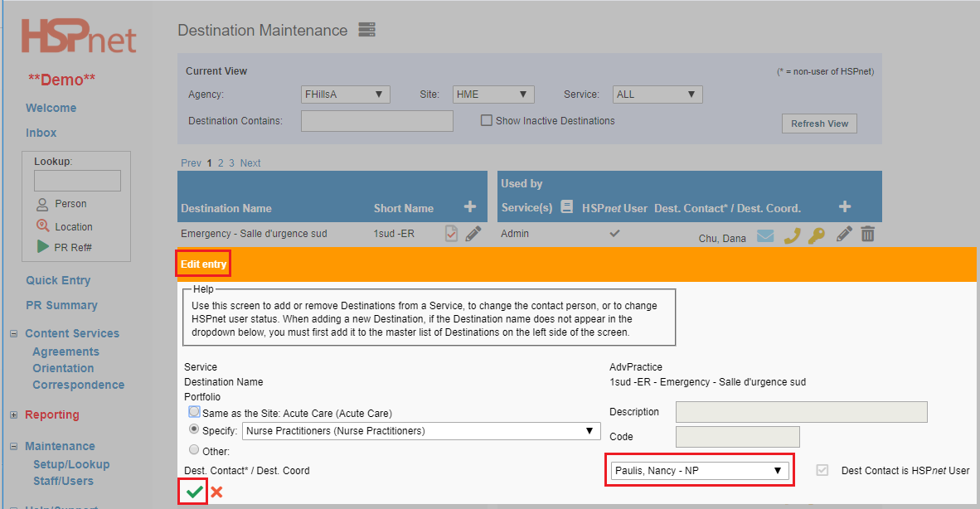Open Staff/Users under Maintenance
This screenshot has height=509, width=980.
point(63,482)
